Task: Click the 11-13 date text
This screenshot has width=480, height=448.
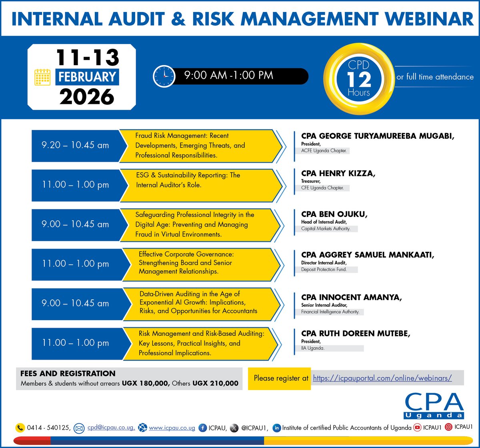Action: pyautogui.click(x=88, y=58)
